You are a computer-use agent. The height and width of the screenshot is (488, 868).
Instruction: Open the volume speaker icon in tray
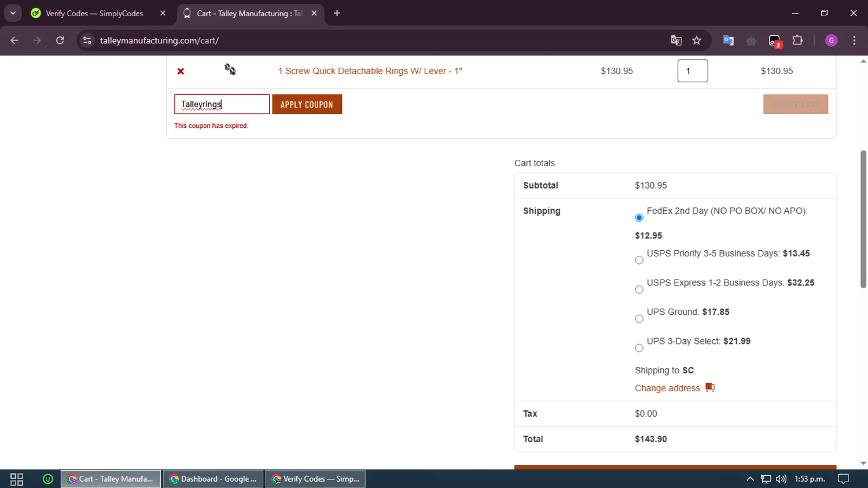tap(781, 479)
